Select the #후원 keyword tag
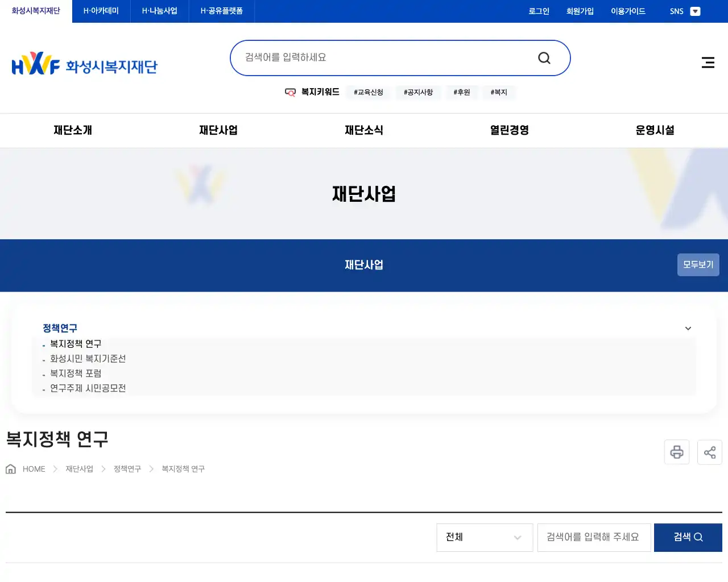The height and width of the screenshot is (582, 728). pos(462,92)
